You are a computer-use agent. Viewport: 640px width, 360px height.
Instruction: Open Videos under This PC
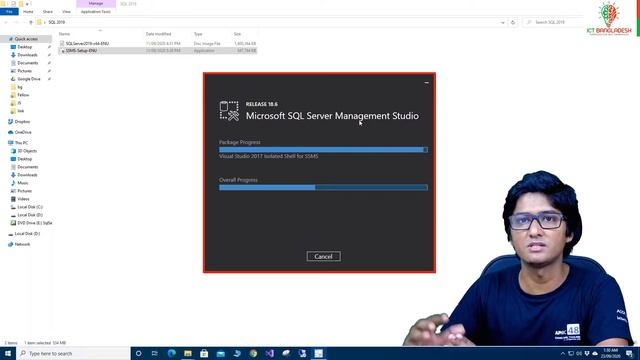23,199
